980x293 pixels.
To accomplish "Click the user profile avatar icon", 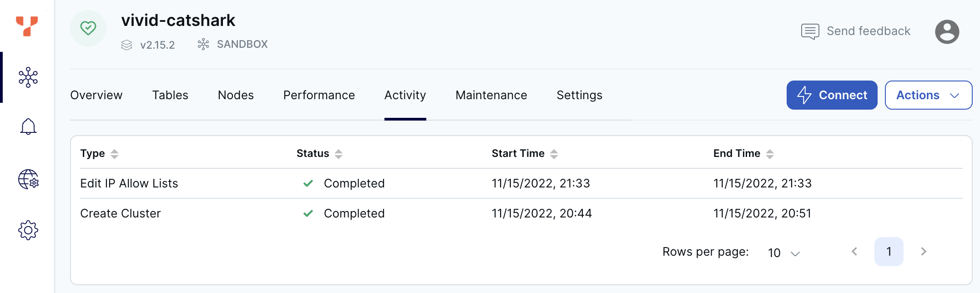I will pos(947,31).
